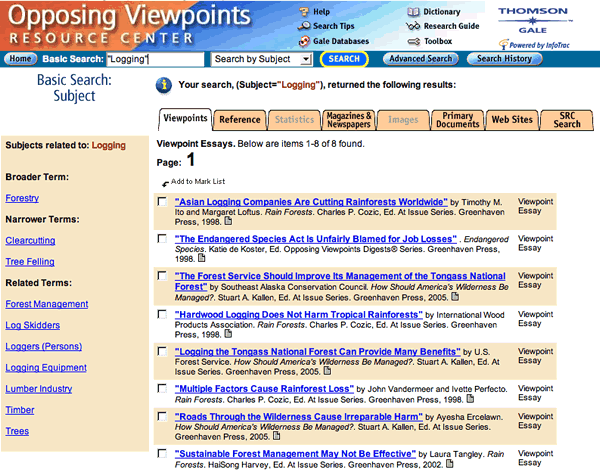
Task: Click the Images tab
Action: click(403, 120)
